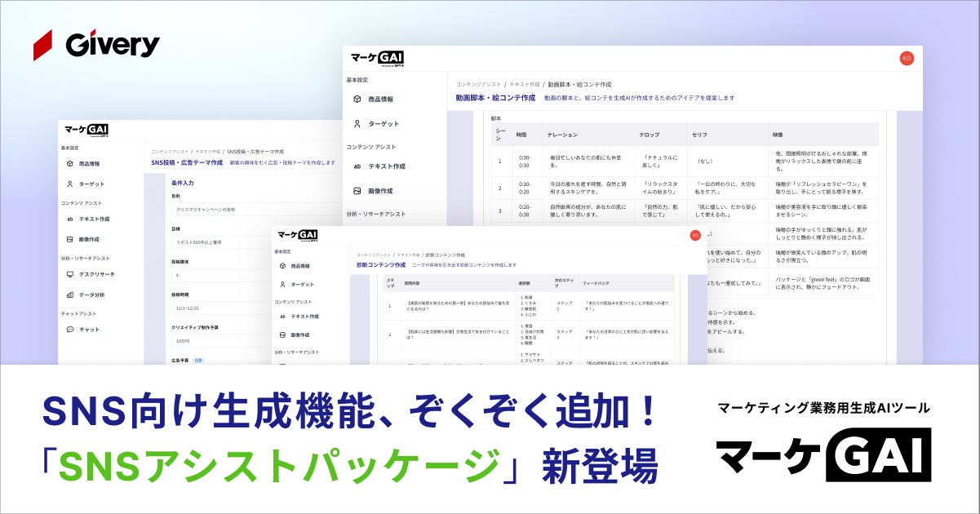Screen dimensions: 980x514
Task: Click マーケGAI logo in 診断コンテンツ window
Action: coord(298,235)
